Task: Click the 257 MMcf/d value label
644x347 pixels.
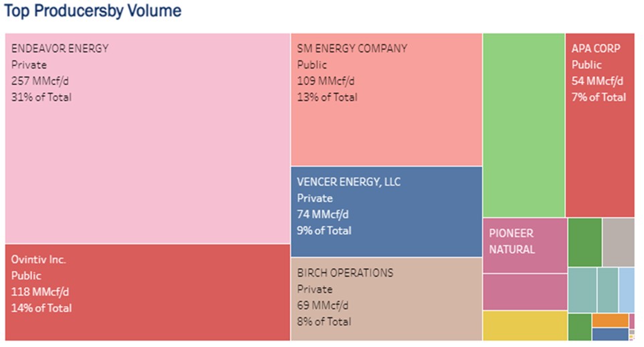Action: pyautogui.click(x=39, y=81)
